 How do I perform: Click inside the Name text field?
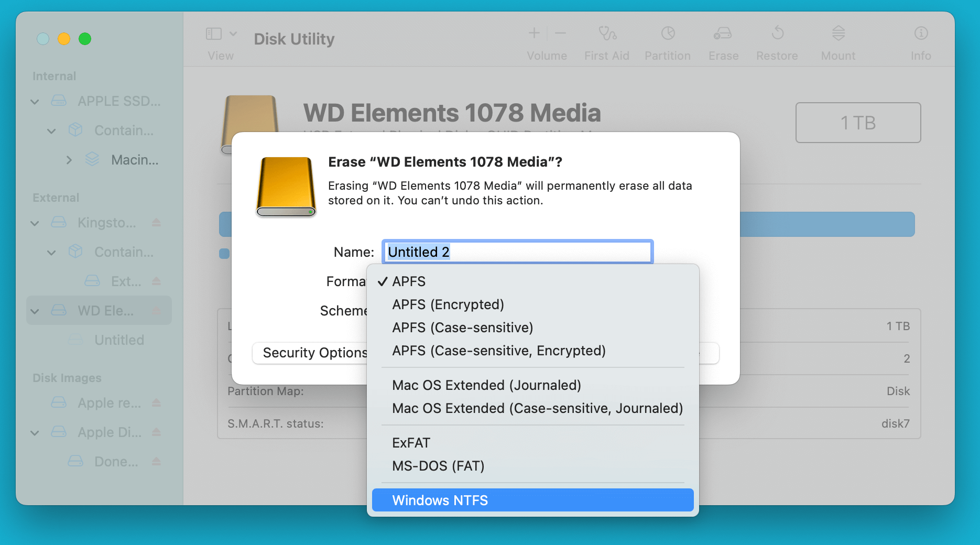coord(517,252)
